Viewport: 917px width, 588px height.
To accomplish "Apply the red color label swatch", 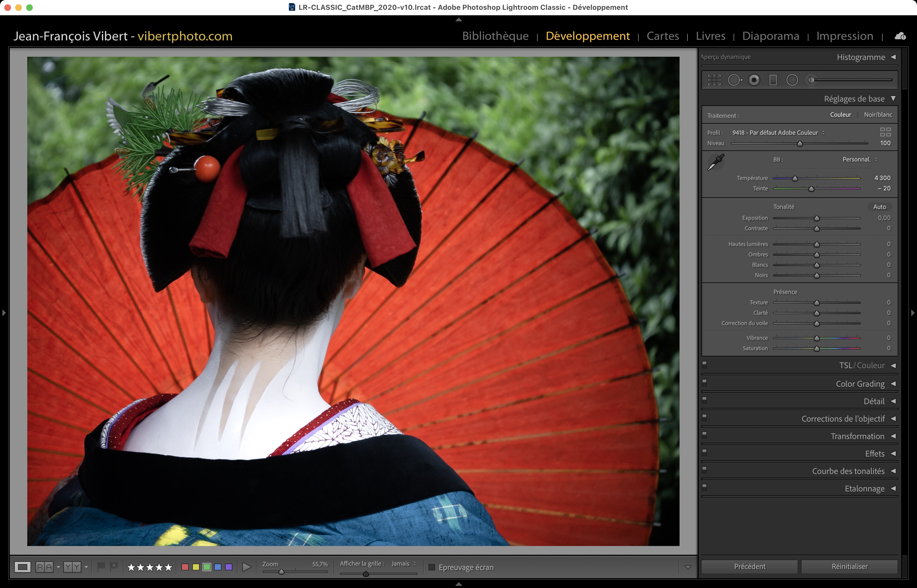I will pos(185,567).
